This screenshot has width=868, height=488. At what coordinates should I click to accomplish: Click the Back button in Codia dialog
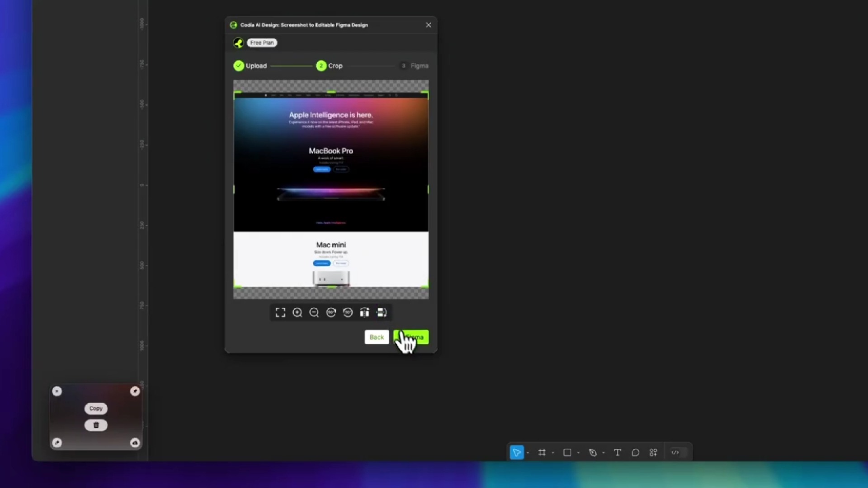(x=377, y=337)
